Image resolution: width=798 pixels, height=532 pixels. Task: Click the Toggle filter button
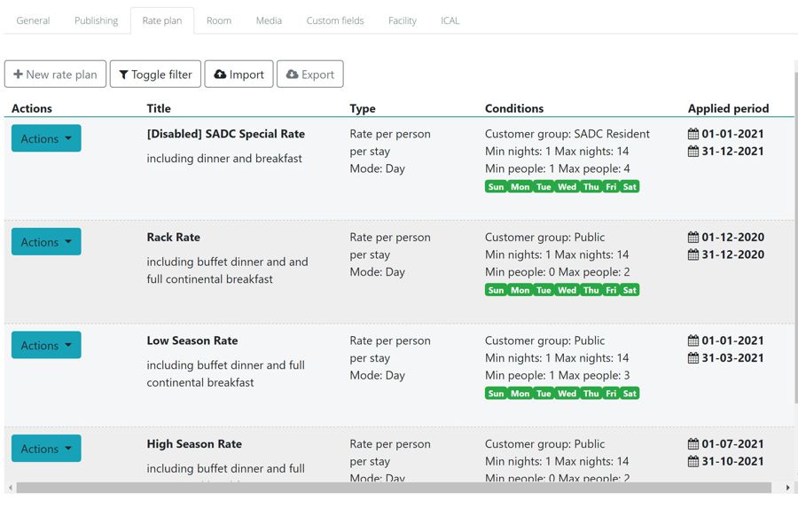pyautogui.click(x=155, y=74)
